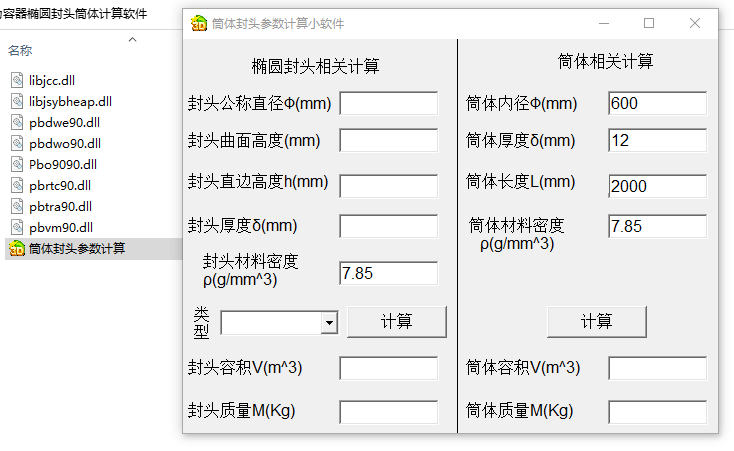Screen dimensions: 734x451
Task: Click the 名称 column header
Action: pyautogui.click(x=20, y=50)
